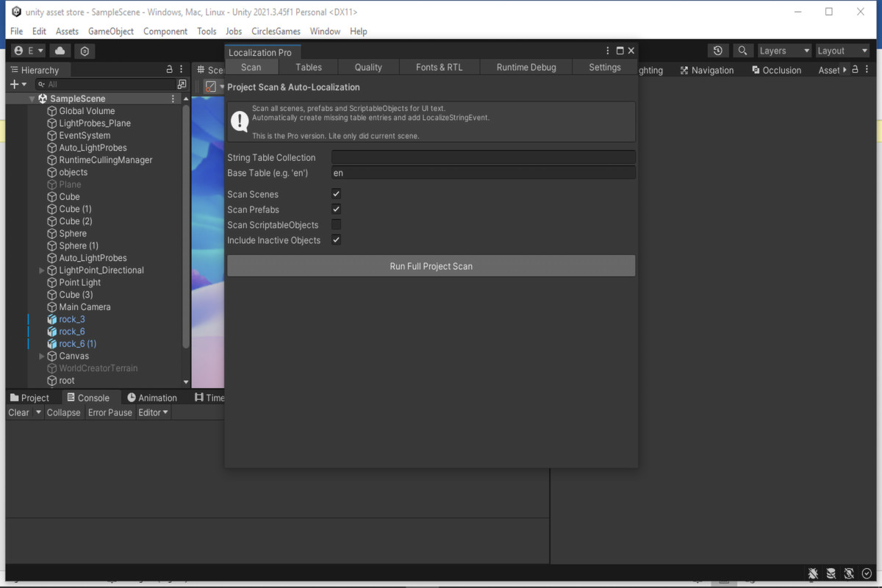Viewport: 882px width, 588px height.
Task: Open the Unity account dropdown
Action: pyautogui.click(x=29, y=51)
